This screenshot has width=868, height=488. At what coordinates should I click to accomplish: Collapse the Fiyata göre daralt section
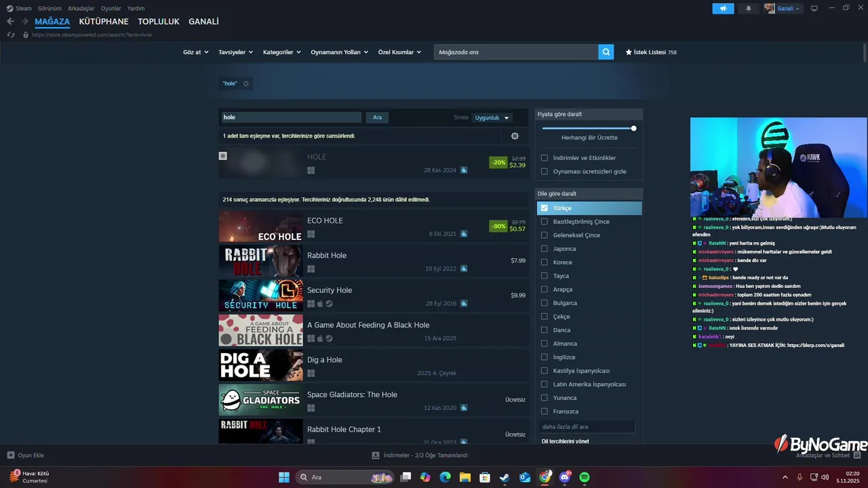pos(589,114)
